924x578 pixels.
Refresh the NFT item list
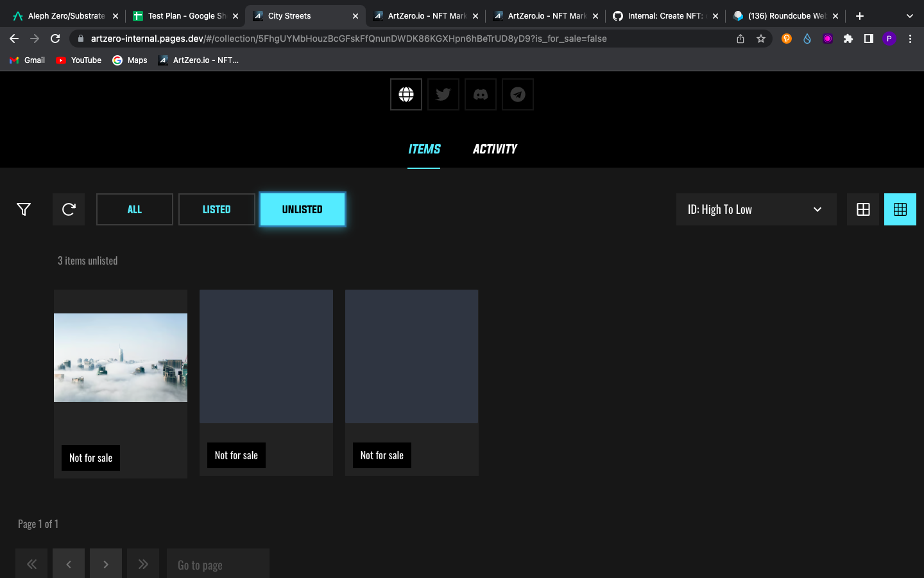pyautogui.click(x=68, y=209)
